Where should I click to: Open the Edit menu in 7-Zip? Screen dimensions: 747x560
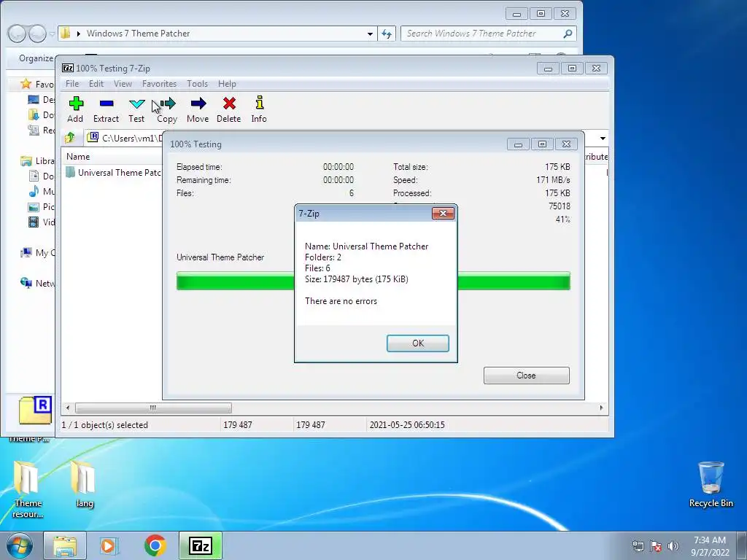point(96,84)
